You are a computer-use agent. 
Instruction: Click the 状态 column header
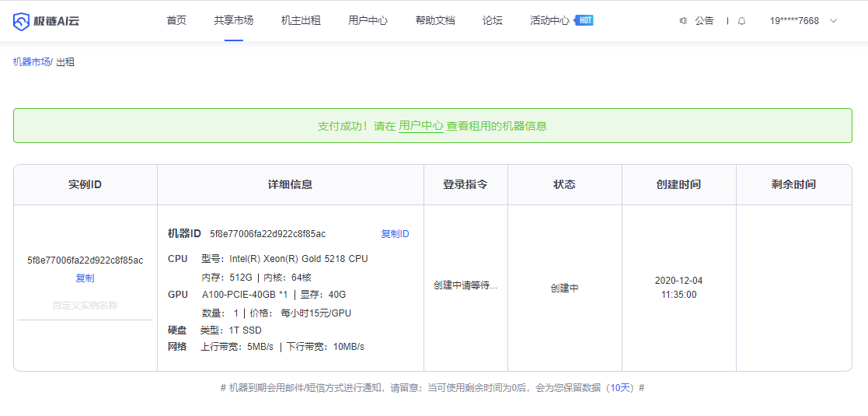(565, 184)
